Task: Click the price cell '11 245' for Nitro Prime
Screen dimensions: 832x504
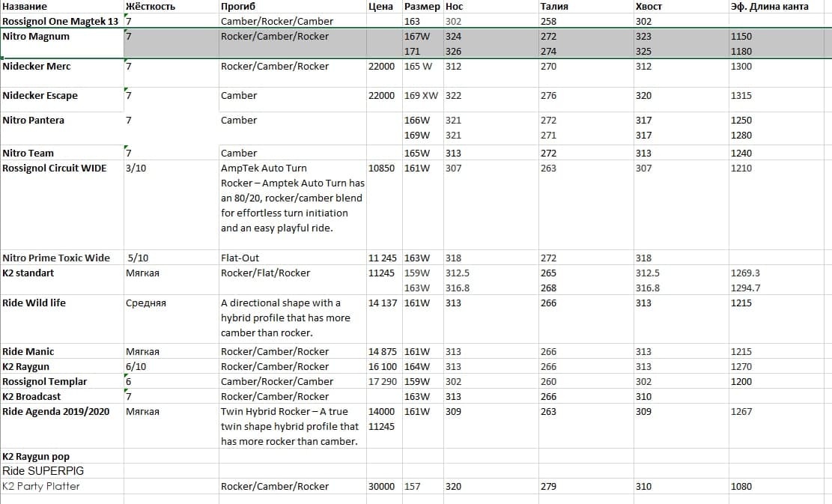Action: (x=384, y=258)
